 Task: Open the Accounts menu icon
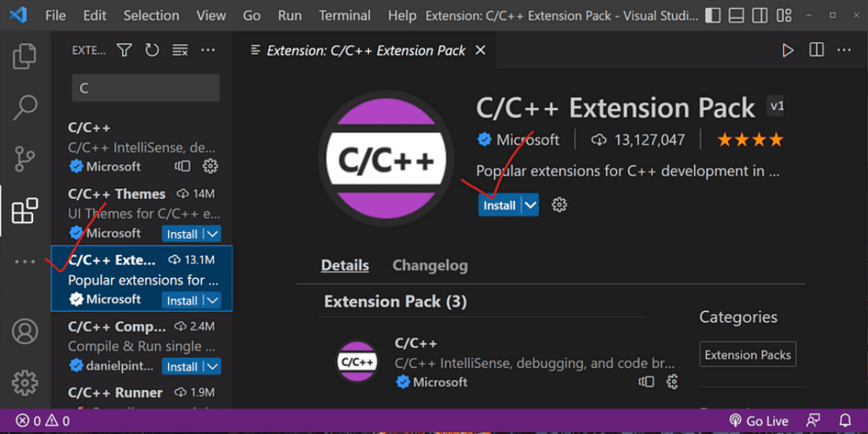point(25,331)
